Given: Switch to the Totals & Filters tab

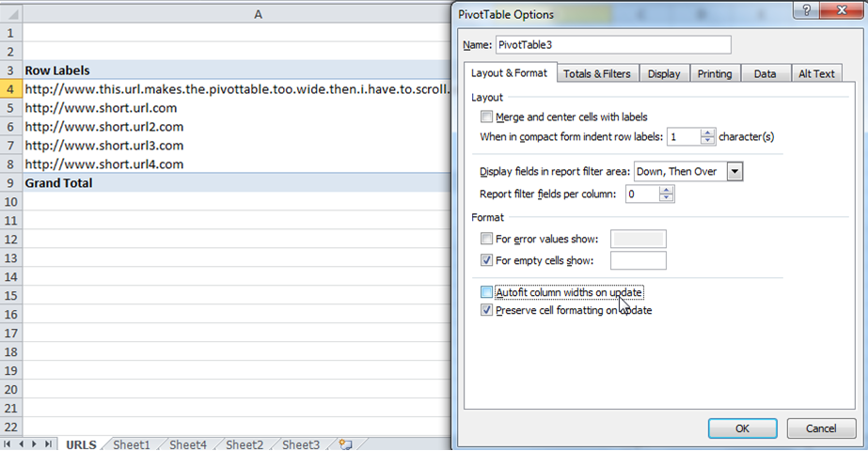Looking at the screenshot, I should [x=598, y=73].
